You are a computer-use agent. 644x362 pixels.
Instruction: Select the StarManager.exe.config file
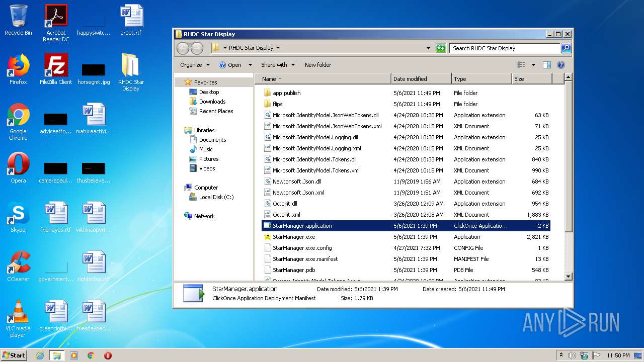point(406,248)
